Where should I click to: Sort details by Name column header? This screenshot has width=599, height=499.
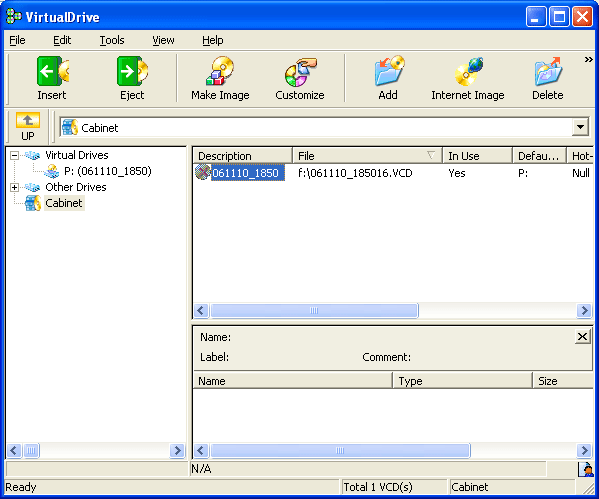point(293,381)
